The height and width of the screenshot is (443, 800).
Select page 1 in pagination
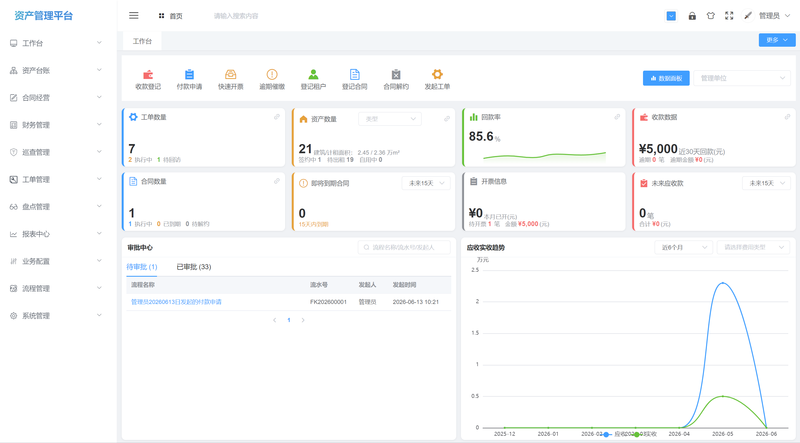pyautogui.click(x=289, y=320)
